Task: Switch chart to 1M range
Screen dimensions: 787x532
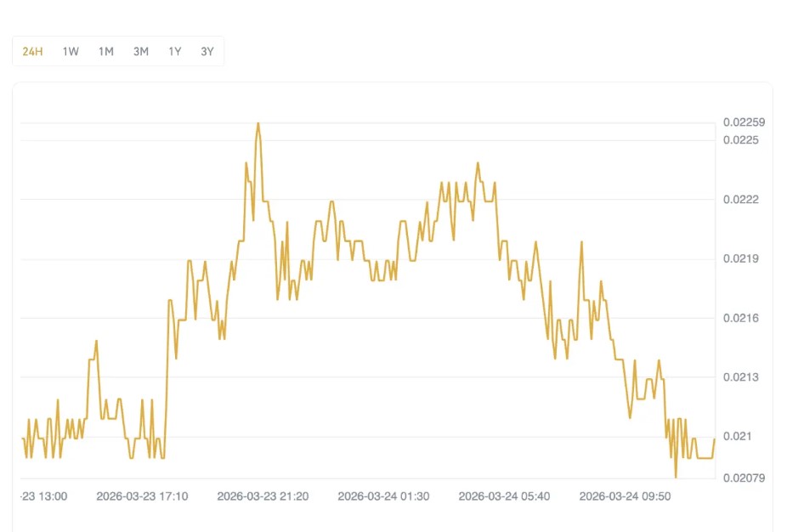Action: (x=105, y=52)
